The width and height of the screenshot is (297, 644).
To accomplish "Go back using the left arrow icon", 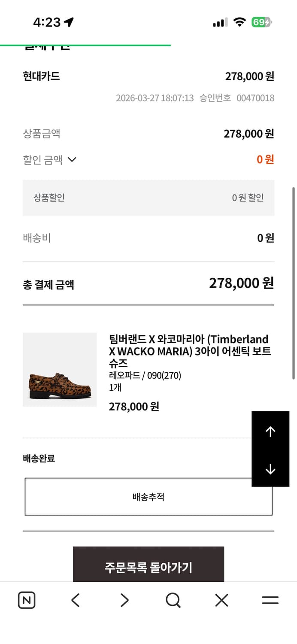I will coord(75,600).
